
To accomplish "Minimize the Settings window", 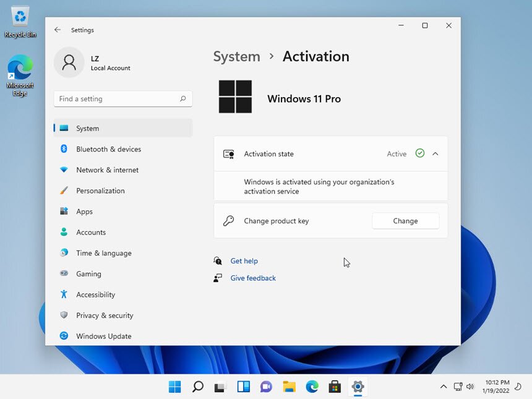I will click(401, 25).
